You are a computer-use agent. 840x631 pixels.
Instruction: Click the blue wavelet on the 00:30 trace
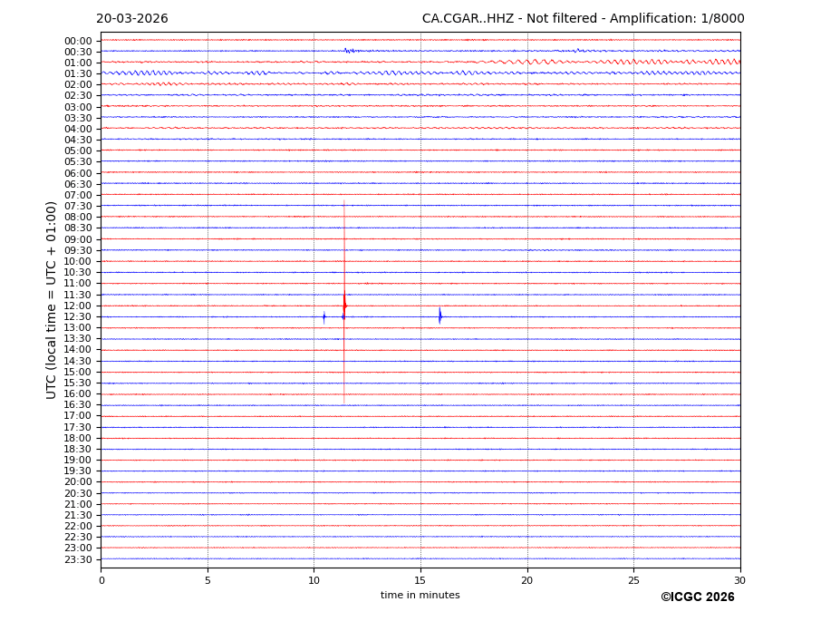pos(349,51)
